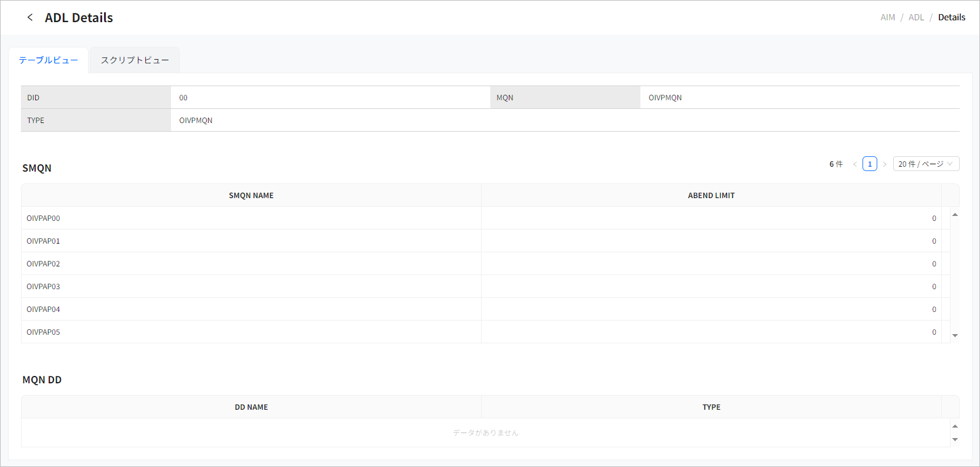Image resolution: width=980 pixels, height=467 pixels.
Task: Go to next page in SMQN pagination
Action: tap(885, 164)
